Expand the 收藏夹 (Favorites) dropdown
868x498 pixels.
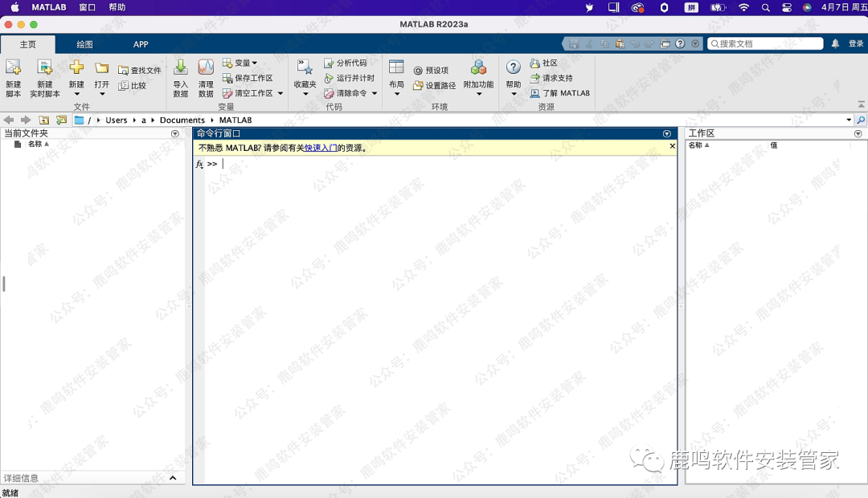[305, 94]
